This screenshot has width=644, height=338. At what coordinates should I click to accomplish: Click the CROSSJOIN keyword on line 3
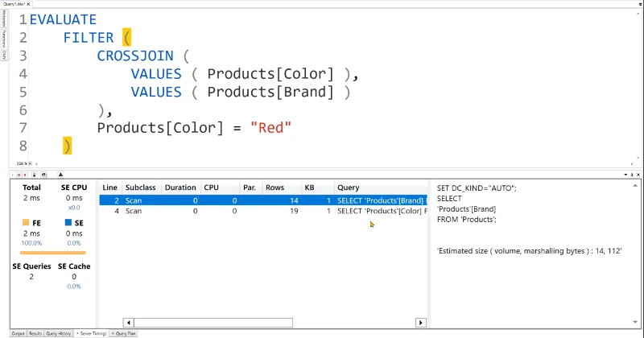click(135, 56)
